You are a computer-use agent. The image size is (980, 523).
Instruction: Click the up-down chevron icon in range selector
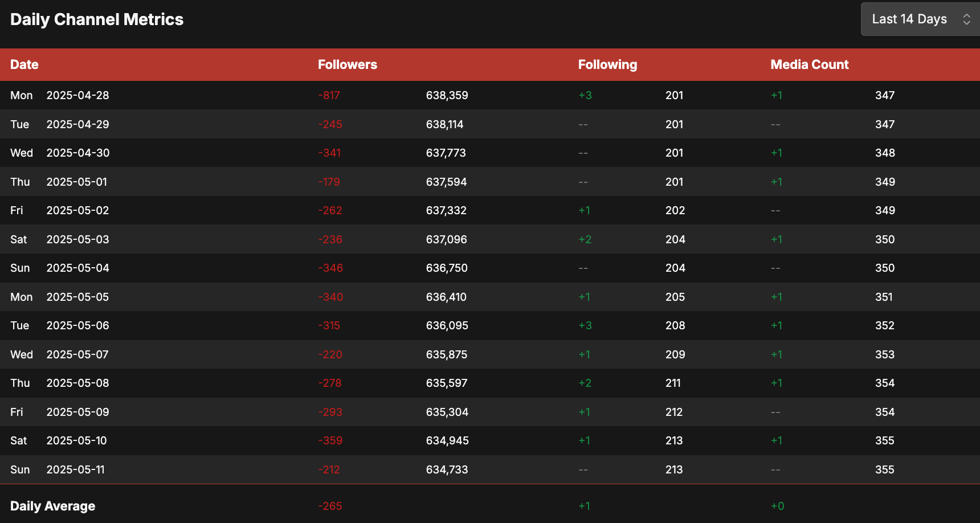[966, 19]
